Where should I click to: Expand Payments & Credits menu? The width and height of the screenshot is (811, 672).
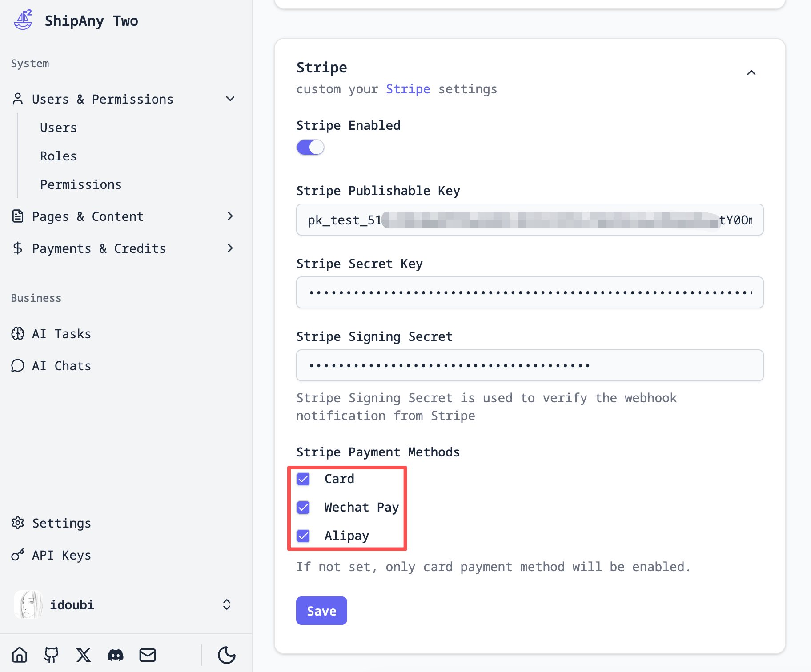coord(230,248)
